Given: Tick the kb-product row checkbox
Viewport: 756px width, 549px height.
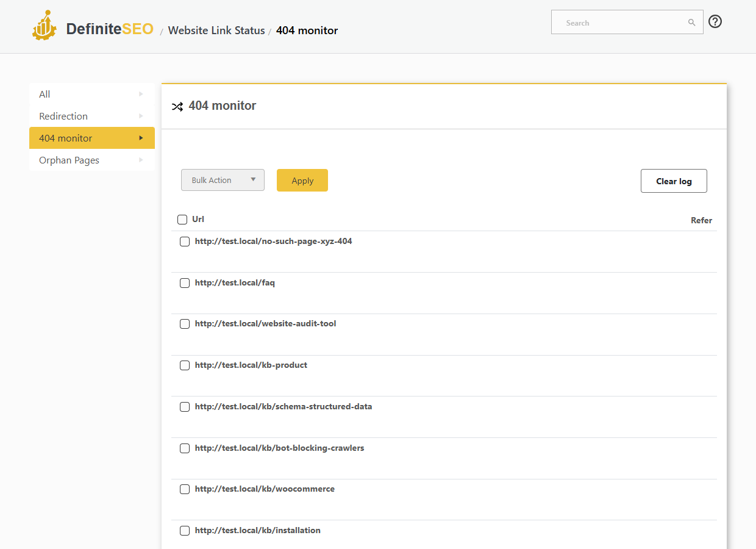Looking at the screenshot, I should [x=185, y=365].
